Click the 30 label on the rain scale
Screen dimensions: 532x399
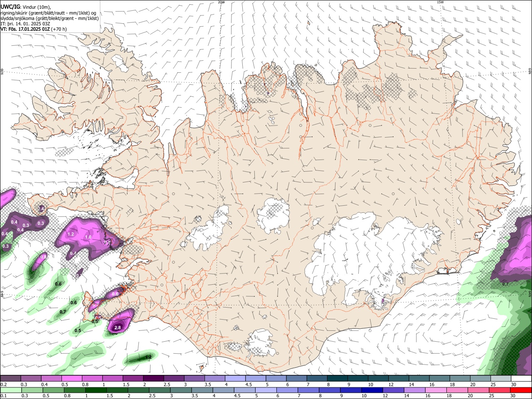tap(513, 396)
